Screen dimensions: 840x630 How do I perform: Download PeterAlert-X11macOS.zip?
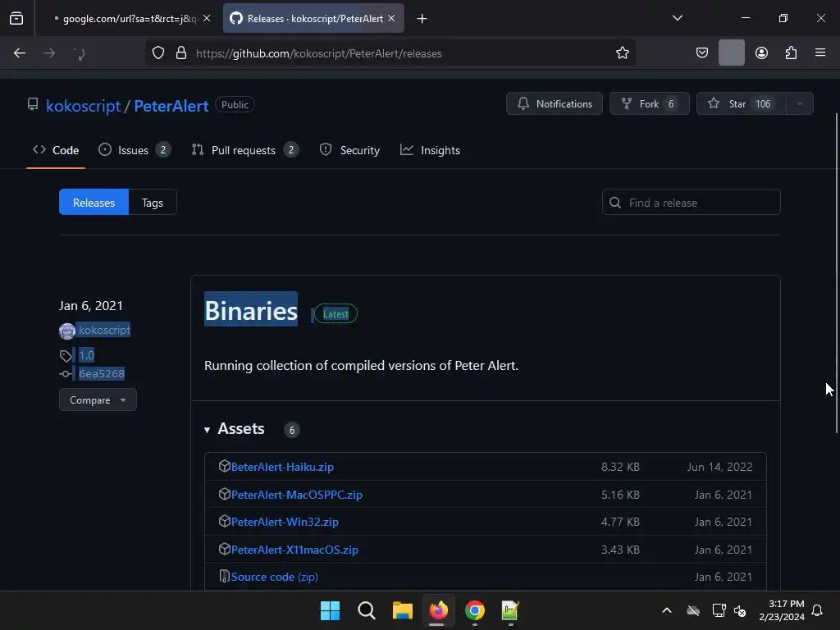[294, 550]
